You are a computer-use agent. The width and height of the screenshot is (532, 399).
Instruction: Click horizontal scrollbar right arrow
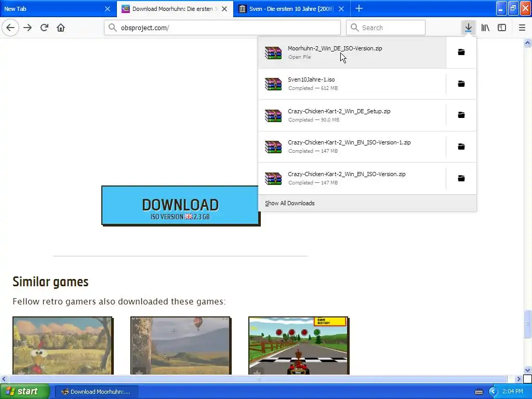(518, 379)
